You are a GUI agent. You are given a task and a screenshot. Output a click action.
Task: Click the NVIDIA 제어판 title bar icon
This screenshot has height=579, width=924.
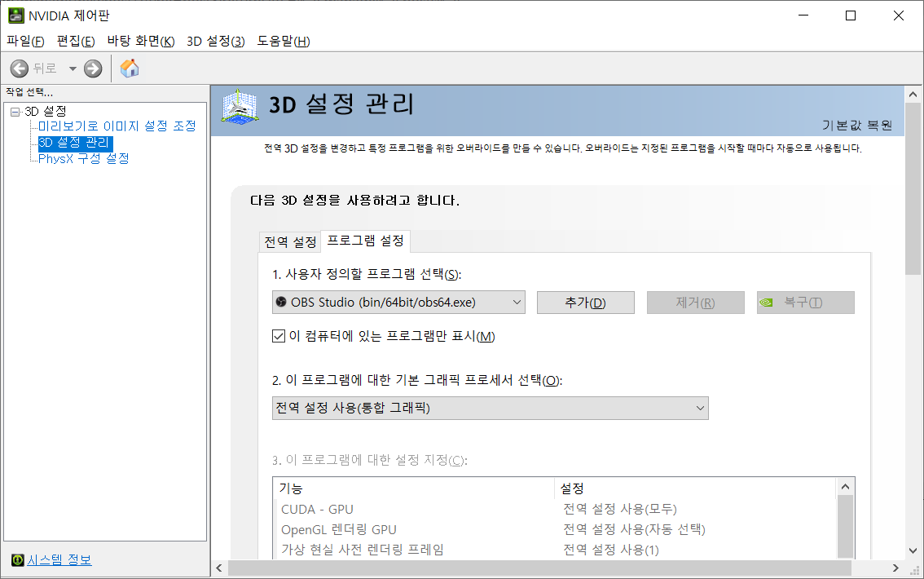coord(16,15)
